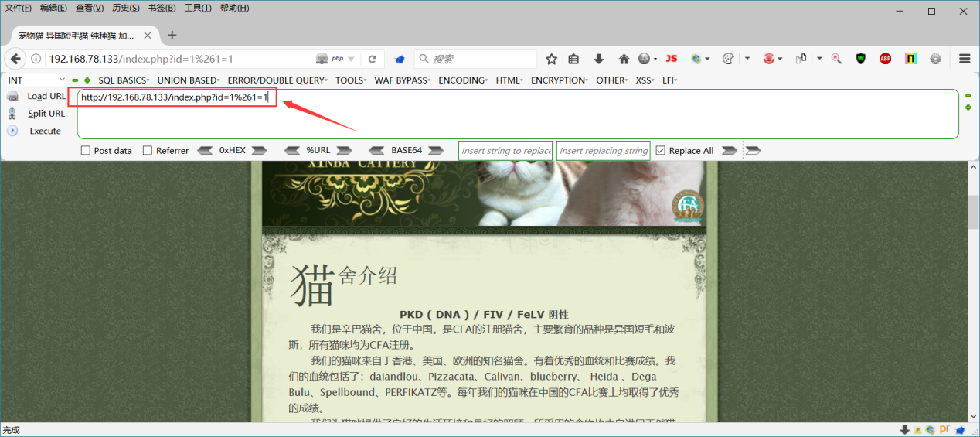This screenshot has width=980, height=437.
Task: Open the 历史(S) menu
Action: point(126,8)
